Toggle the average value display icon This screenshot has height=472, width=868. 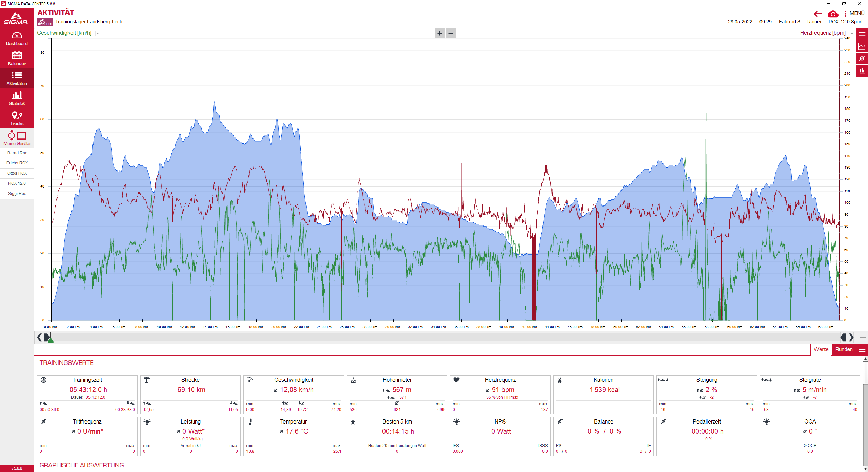[x=862, y=58]
